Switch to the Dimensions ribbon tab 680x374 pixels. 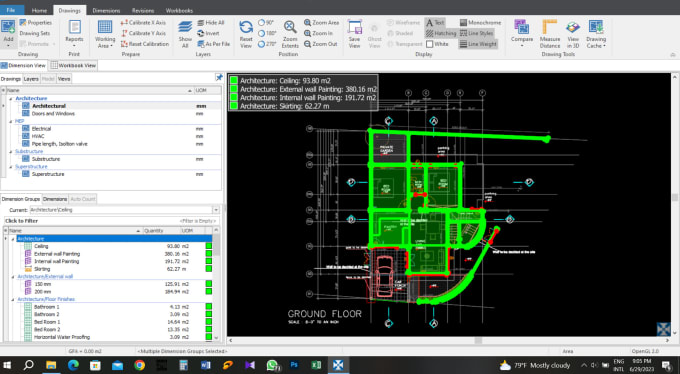106,10
